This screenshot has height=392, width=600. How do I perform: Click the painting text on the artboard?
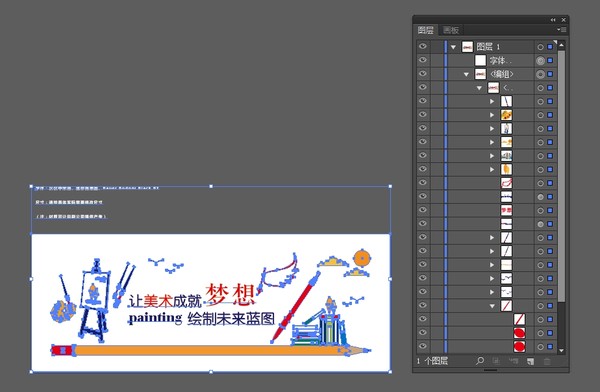[x=155, y=318]
